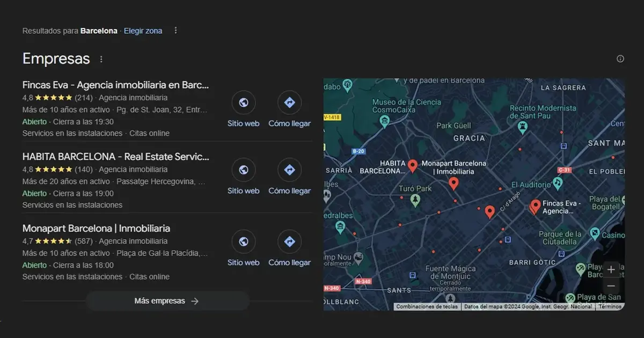Click Sitio web label under Fincas Eva
644x338 pixels.
click(243, 123)
